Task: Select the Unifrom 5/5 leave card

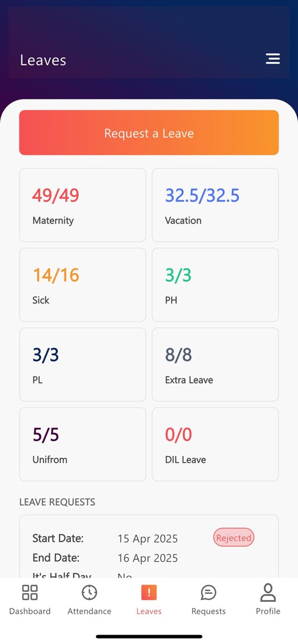Action: [x=83, y=444]
